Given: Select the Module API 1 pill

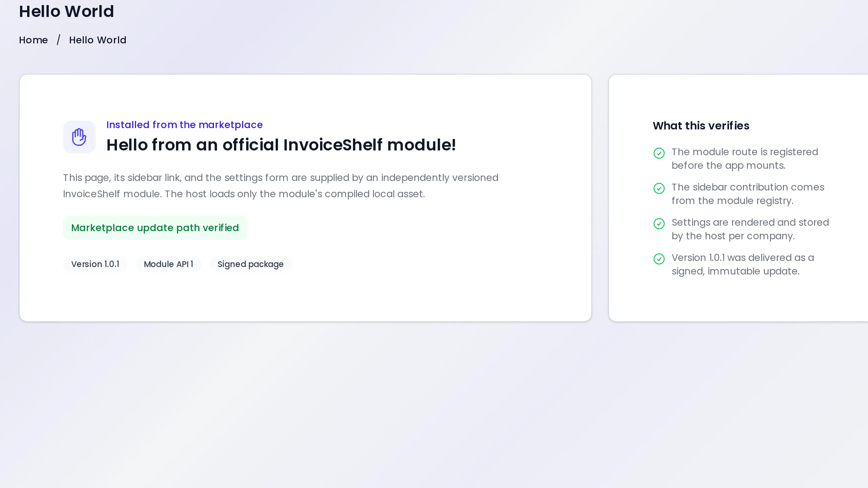Looking at the screenshot, I should pyautogui.click(x=169, y=264).
